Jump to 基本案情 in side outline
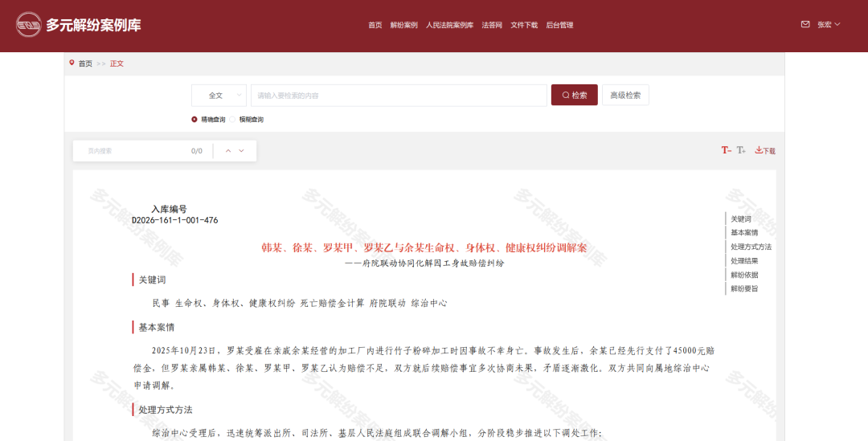Screen dimensions: 868x441 (x=744, y=233)
